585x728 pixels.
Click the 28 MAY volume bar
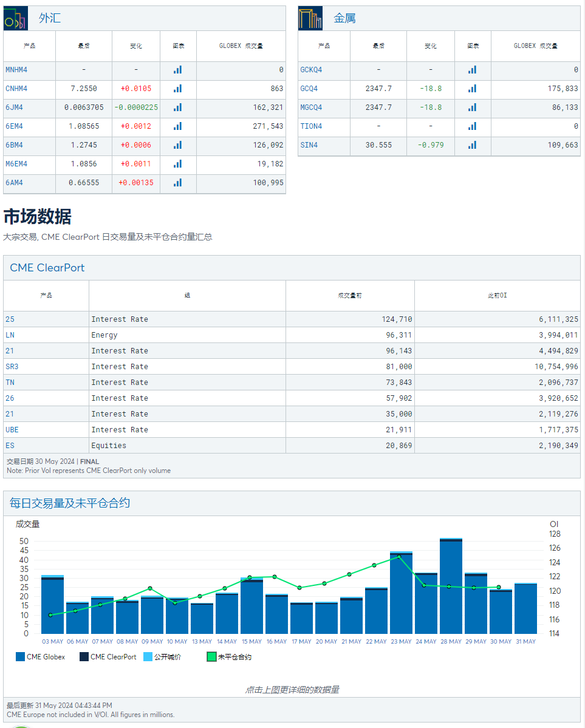[x=451, y=587]
